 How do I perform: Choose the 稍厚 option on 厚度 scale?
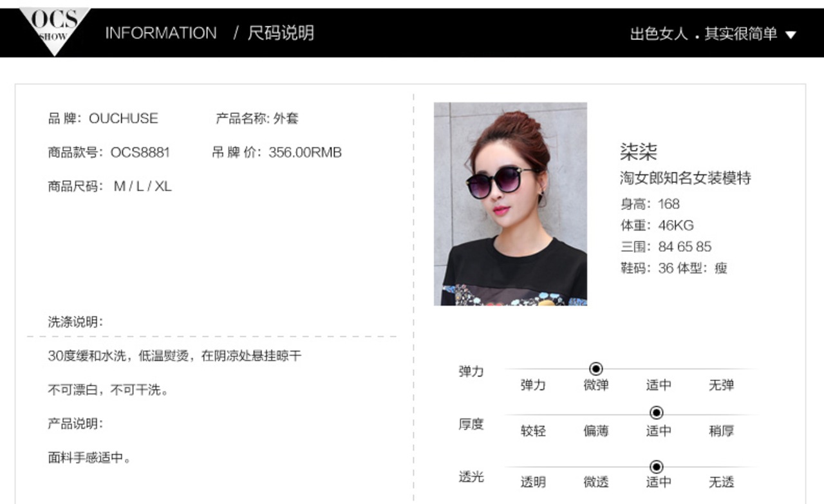721,431
